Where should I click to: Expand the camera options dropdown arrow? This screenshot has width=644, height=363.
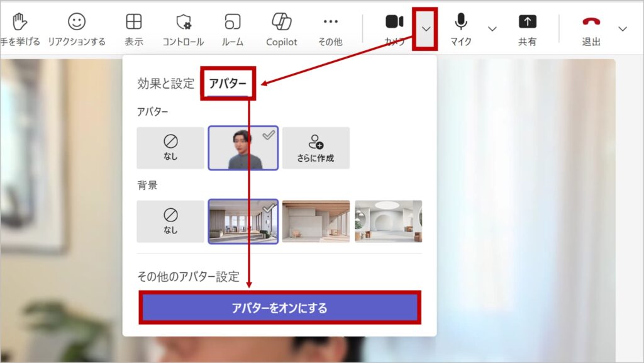426,29
